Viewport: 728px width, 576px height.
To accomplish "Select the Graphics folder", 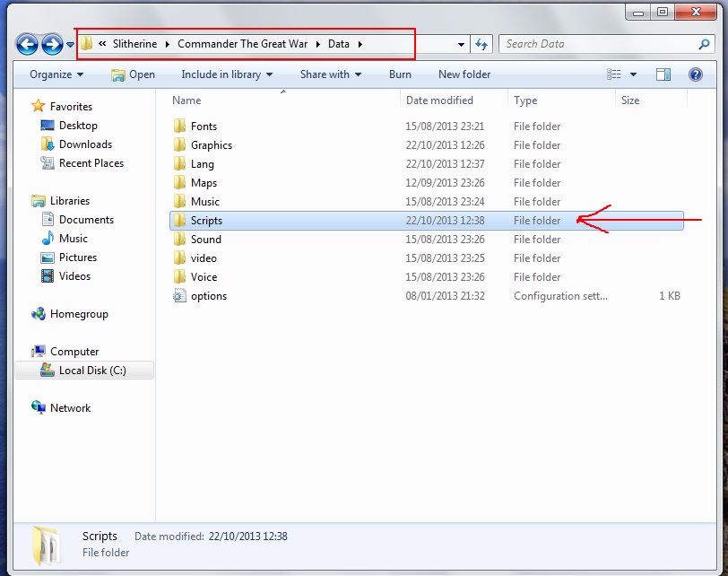I will point(212,145).
